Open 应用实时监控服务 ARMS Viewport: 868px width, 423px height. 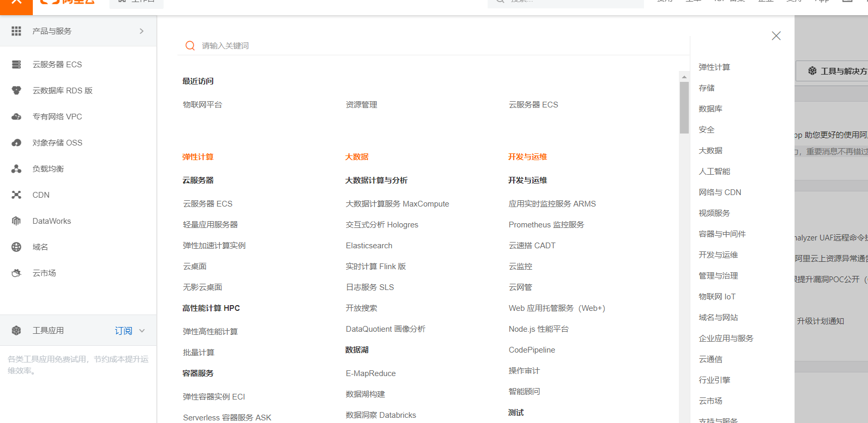click(x=552, y=204)
